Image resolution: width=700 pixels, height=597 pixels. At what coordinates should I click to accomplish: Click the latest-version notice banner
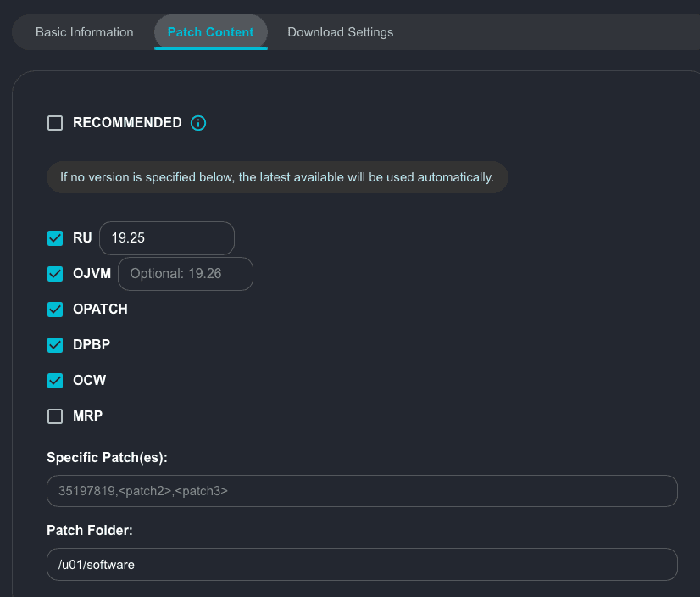coord(277,177)
